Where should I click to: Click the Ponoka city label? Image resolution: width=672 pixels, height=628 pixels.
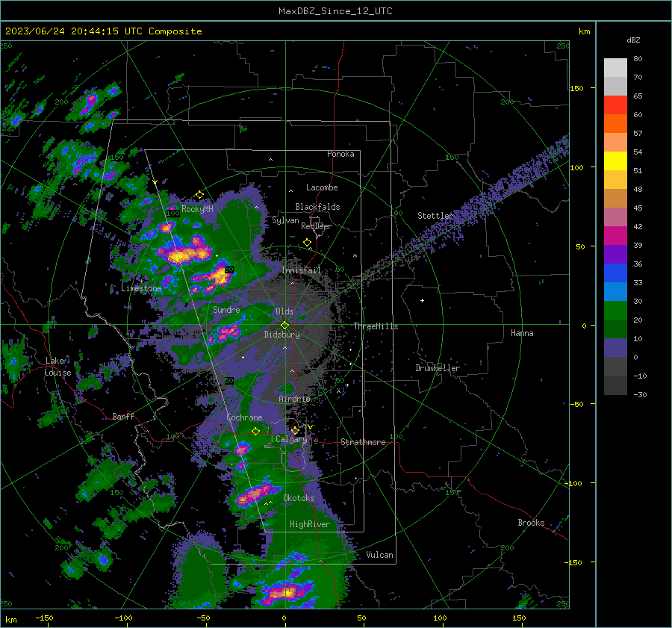coord(340,154)
